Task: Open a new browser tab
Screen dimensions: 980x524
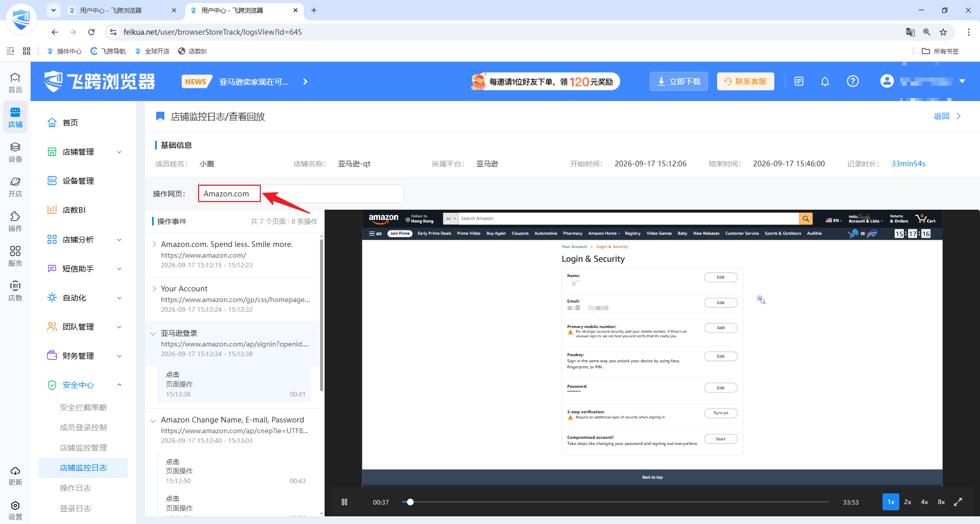Action: click(314, 10)
